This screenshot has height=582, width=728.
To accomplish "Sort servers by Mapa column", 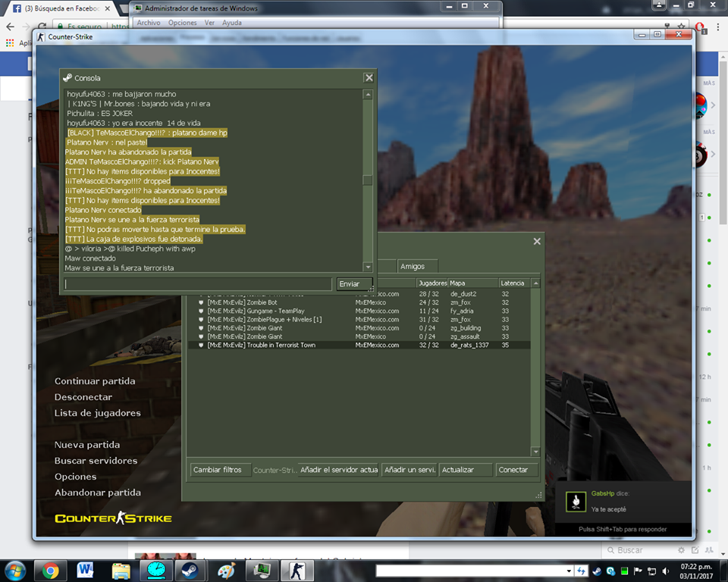I will [472, 283].
